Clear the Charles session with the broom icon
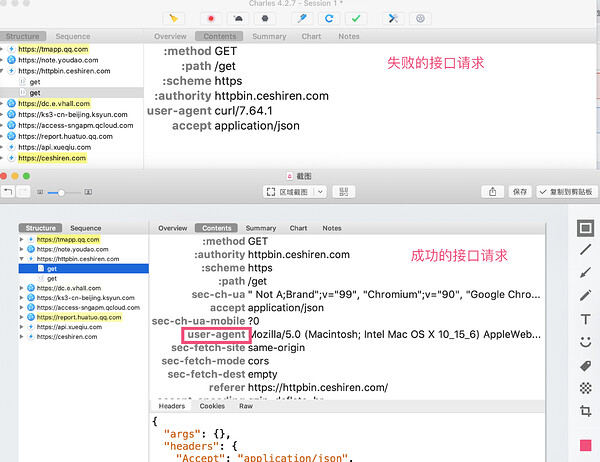 [173, 18]
